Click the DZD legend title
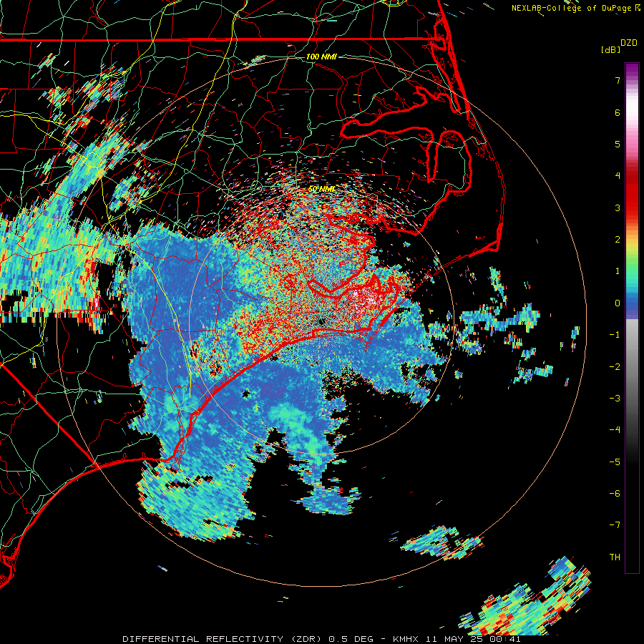 [629, 43]
